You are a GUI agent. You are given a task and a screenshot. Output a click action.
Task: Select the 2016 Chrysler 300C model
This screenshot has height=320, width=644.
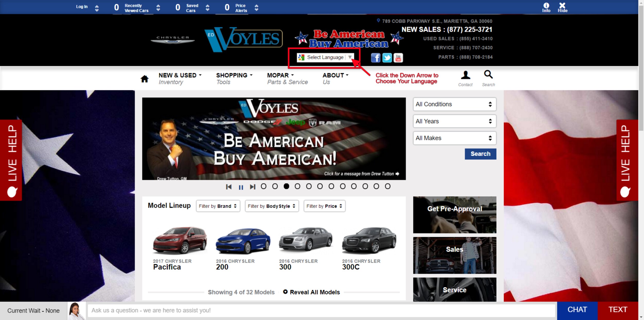(369, 248)
